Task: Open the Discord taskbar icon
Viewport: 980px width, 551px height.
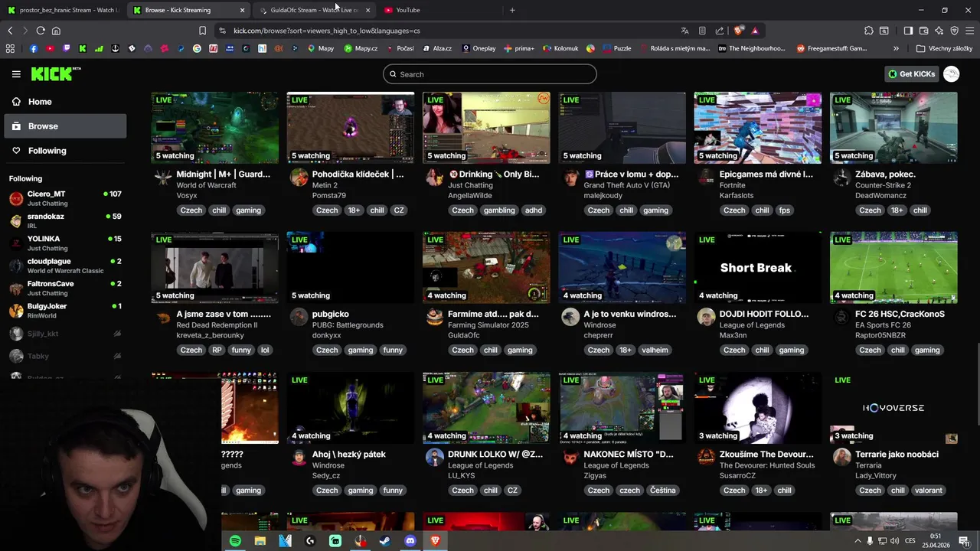Action: tap(410, 541)
